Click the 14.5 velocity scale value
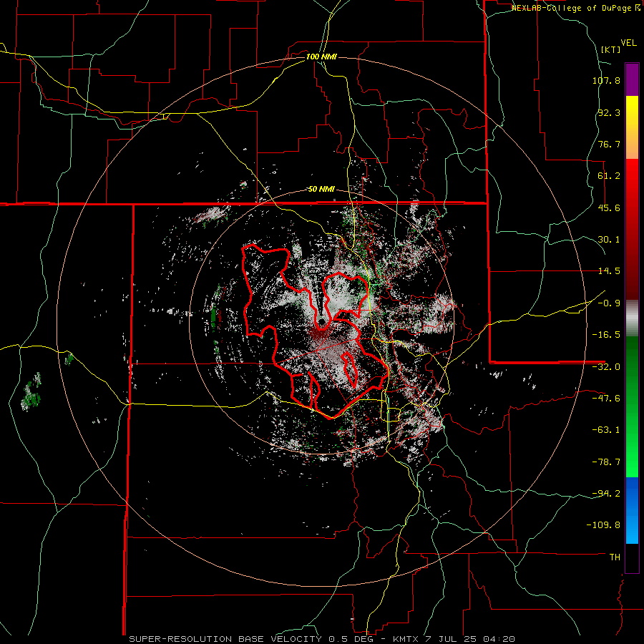Viewport: 644px width, 644px height. (609, 271)
